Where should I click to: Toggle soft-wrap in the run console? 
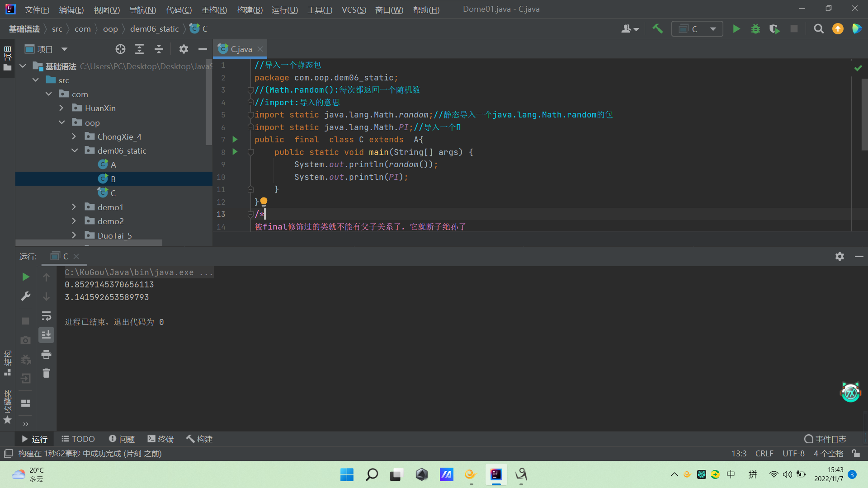click(x=46, y=316)
